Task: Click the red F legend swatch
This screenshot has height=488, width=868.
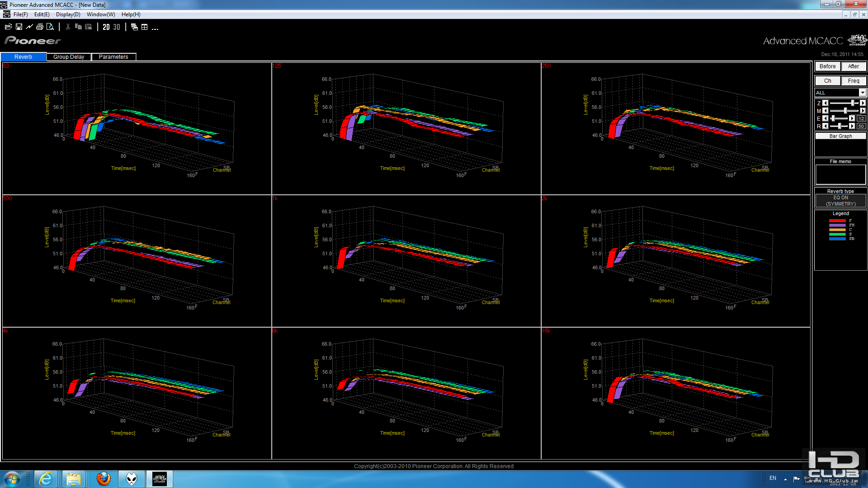Action: pos(837,221)
